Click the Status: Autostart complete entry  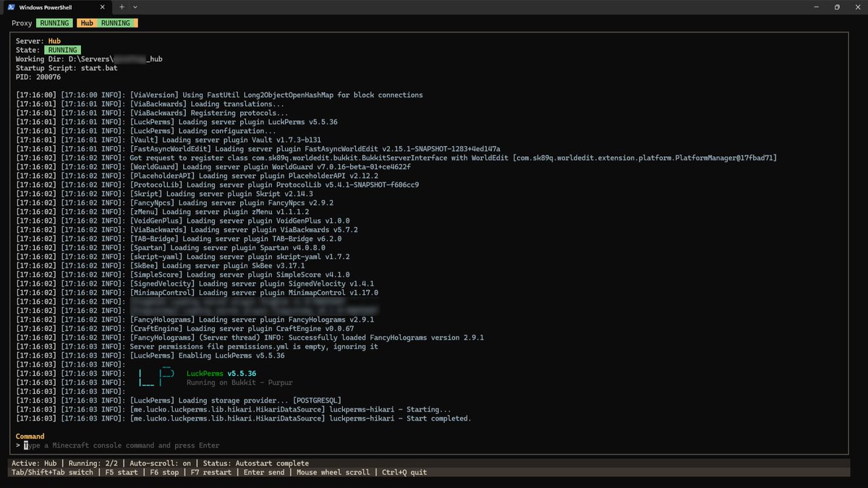tap(255, 463)
